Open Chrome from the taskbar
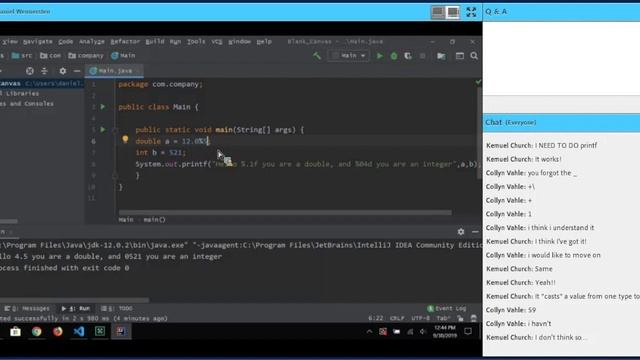 pyautogui.click(x=37, y=331)
